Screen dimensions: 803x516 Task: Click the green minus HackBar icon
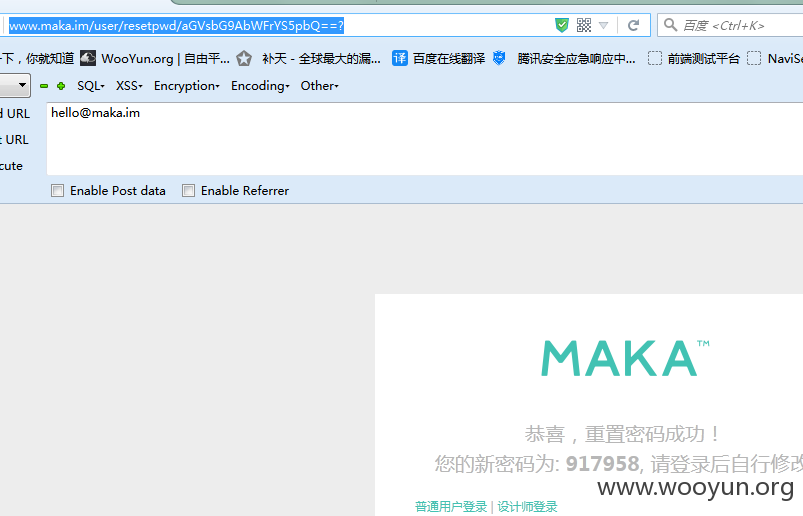(44, 86)
